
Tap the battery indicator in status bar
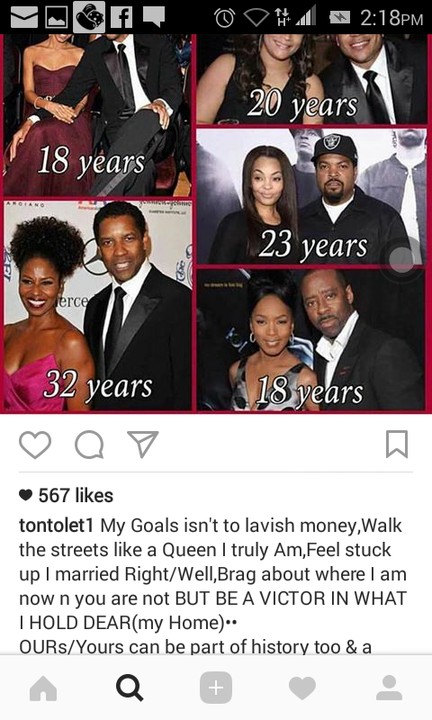[x=340, y=18]
